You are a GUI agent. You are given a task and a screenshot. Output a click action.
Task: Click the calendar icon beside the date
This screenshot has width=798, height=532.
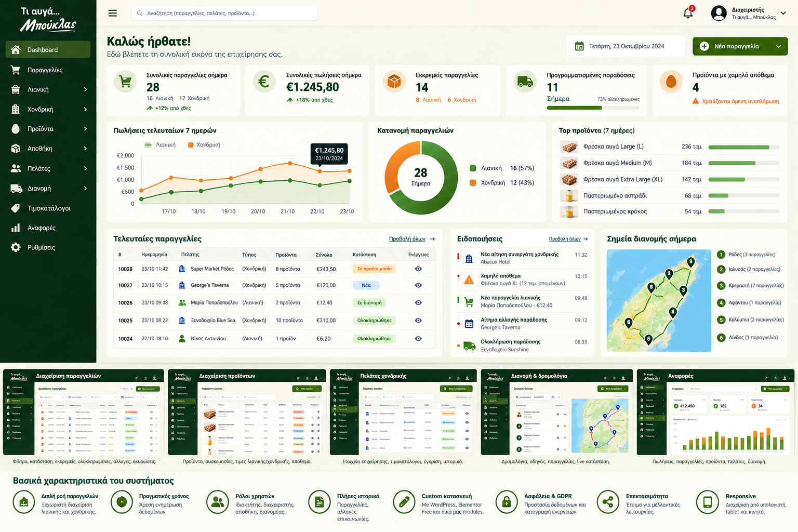[579, 46]
